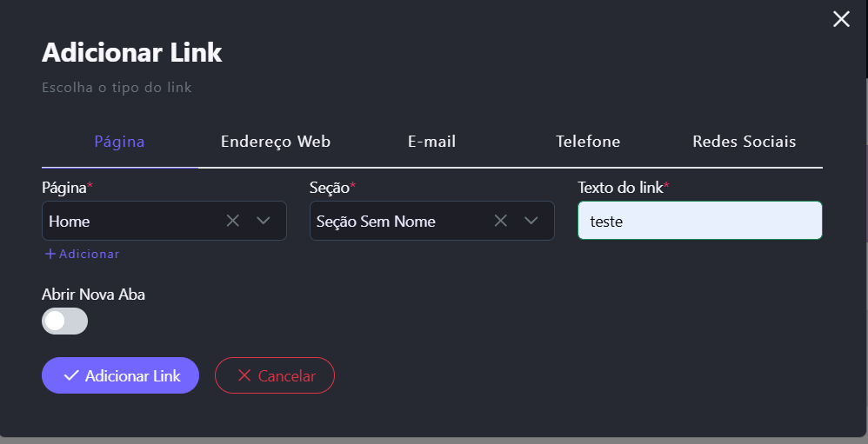This screenshot has width=868, height=444.
Task: Expand the Página dropdown arrow
Action: point(264,221)
